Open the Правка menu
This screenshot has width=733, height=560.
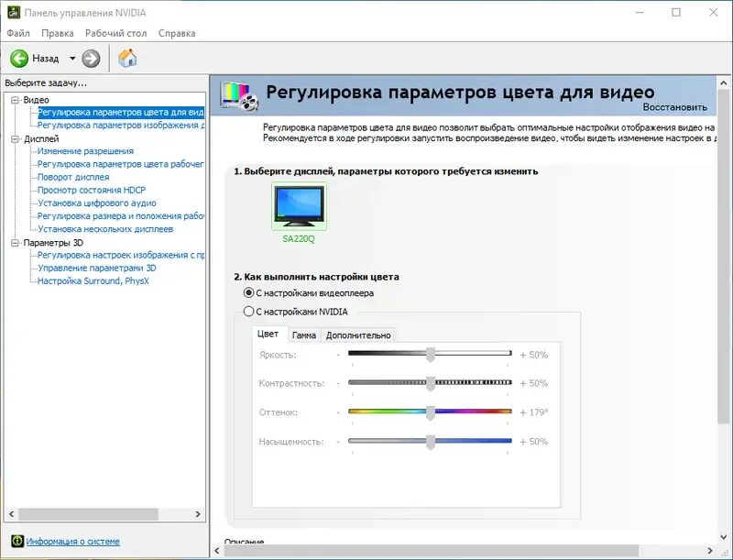[58, 33]
